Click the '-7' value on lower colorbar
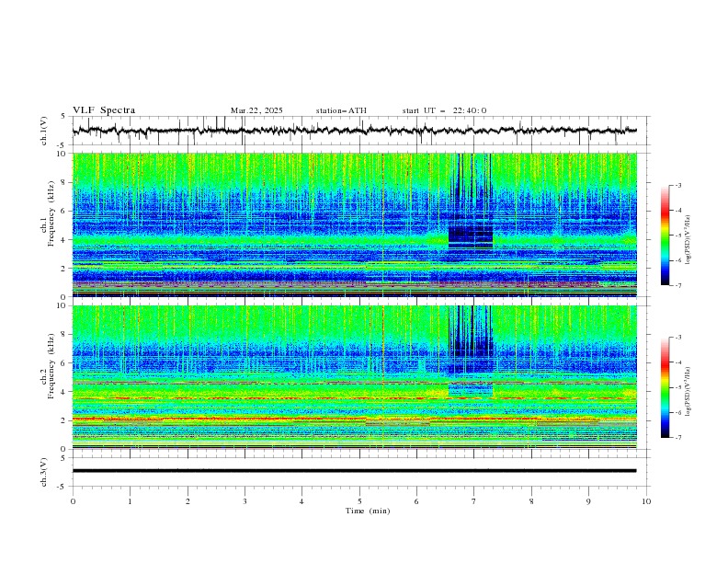This screenshot has width=728, height=563. point(677,437)
